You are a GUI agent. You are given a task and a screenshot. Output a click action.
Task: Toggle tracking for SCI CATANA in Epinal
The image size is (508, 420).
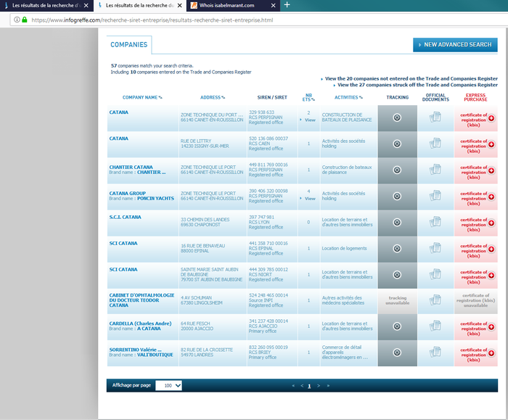click(x=397, y=248)
